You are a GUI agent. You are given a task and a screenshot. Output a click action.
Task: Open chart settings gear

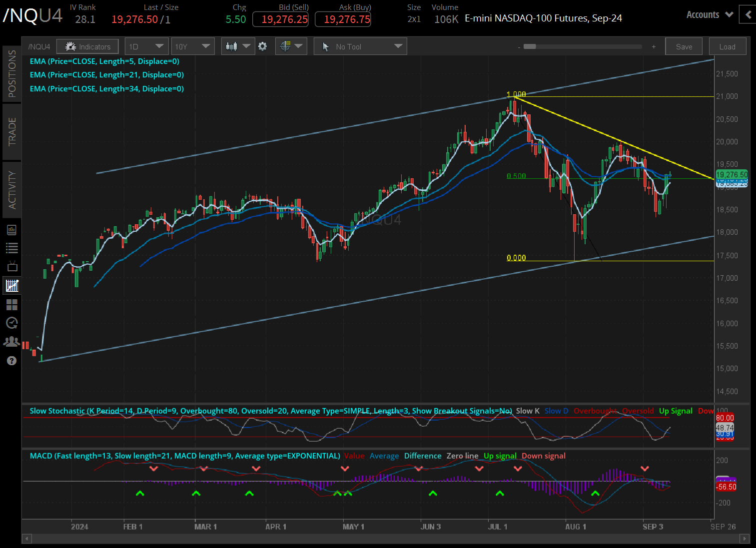click(x=263, y=46)
